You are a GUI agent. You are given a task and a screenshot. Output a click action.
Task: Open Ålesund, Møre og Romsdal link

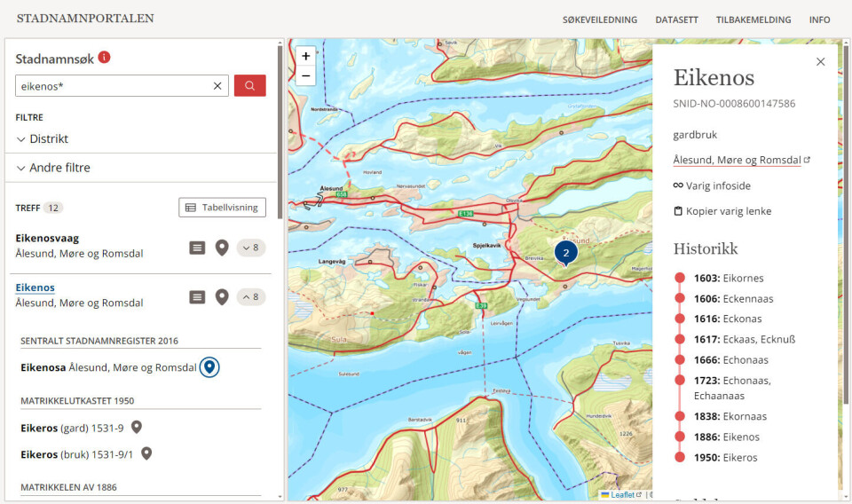pyautogui.click(x=738, y=161)
